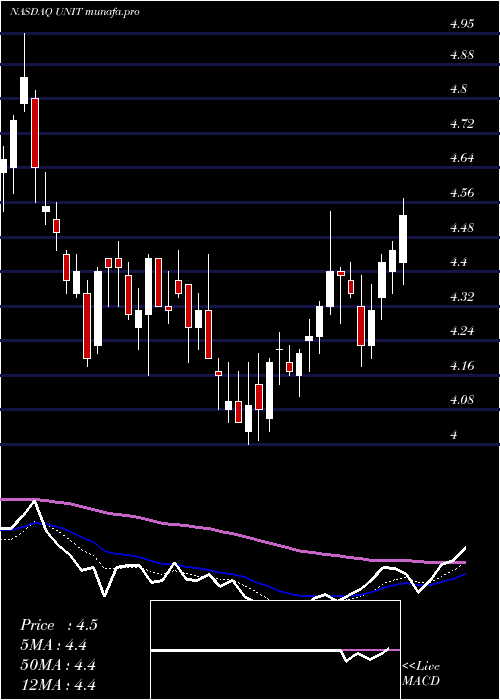Click the '50MA : 4.4' readout
Screen dimensions: 500x700
(x=58, y=665)
